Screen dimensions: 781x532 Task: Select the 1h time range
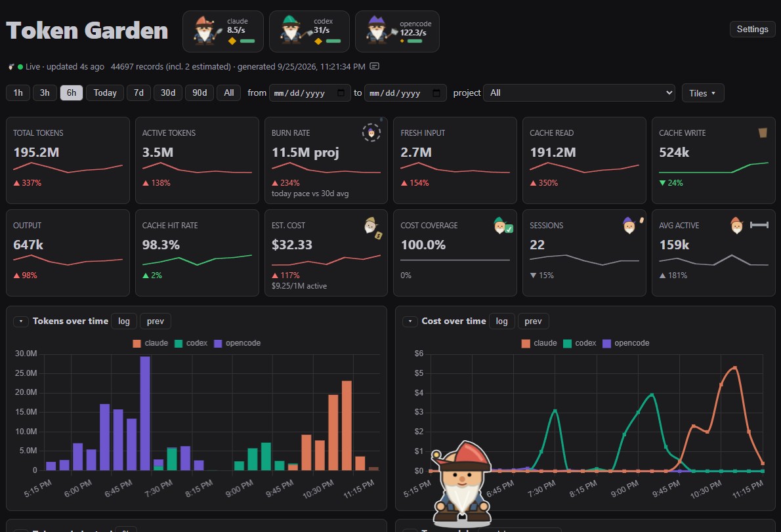point(18,93)
